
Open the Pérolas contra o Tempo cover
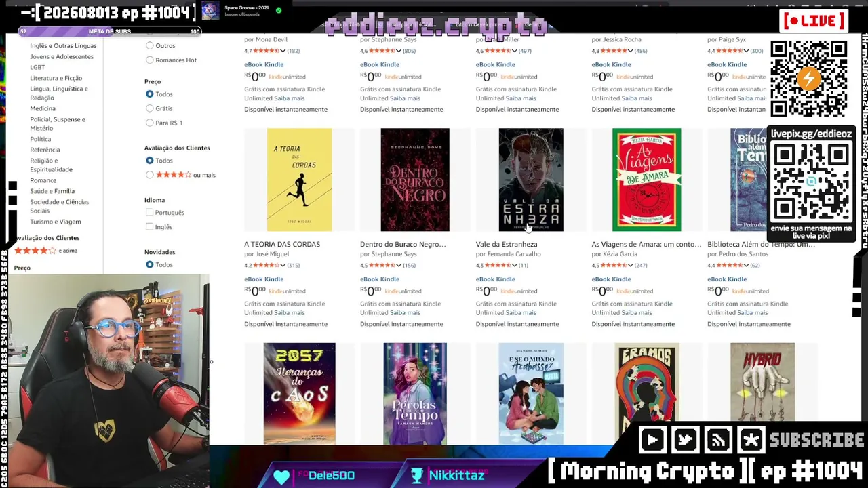tap(415, 394)
